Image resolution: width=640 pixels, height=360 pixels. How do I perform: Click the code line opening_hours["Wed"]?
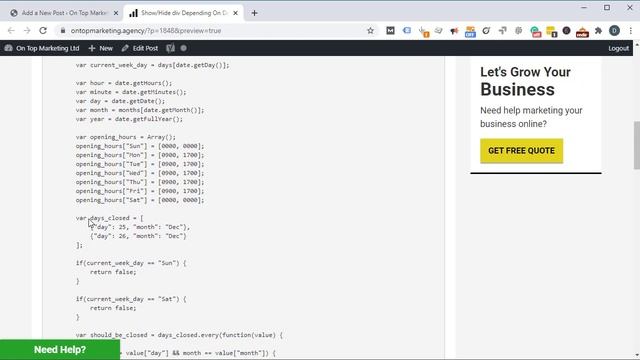pyautogui.click(x=140, y=173)
